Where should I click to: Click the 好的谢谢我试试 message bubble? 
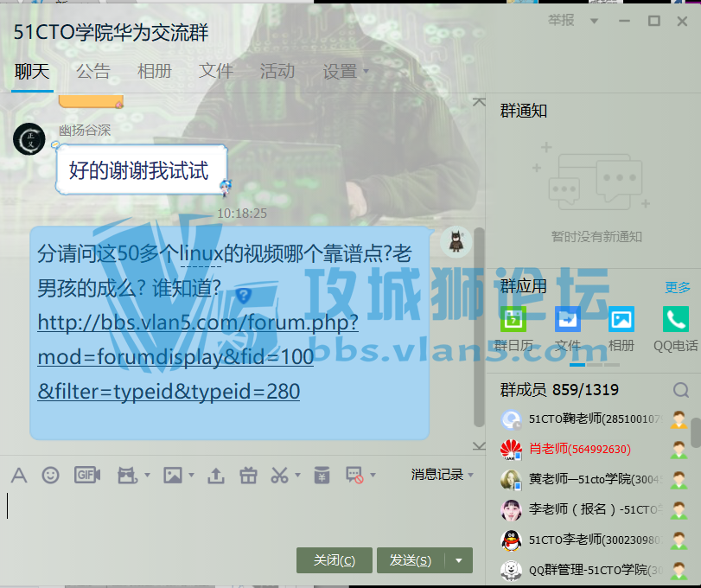click(x=141, y=170)
